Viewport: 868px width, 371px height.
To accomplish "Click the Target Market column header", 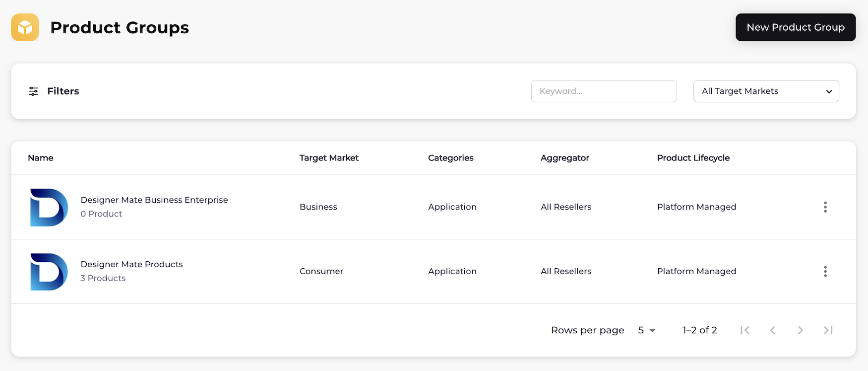I will [329, 158].
